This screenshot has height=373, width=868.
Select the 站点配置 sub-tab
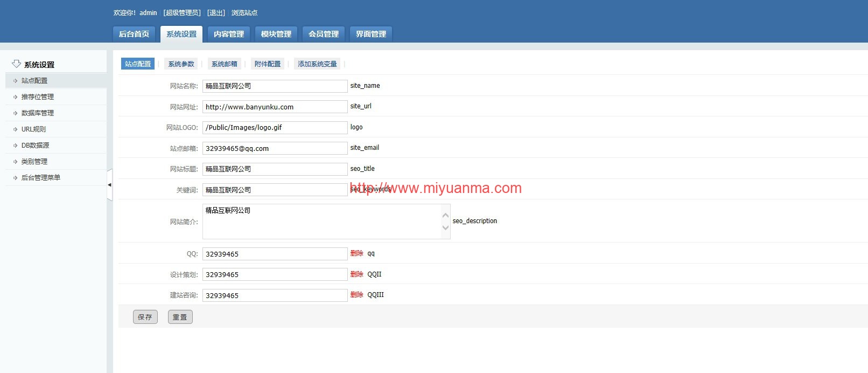(x=138, y=64)
